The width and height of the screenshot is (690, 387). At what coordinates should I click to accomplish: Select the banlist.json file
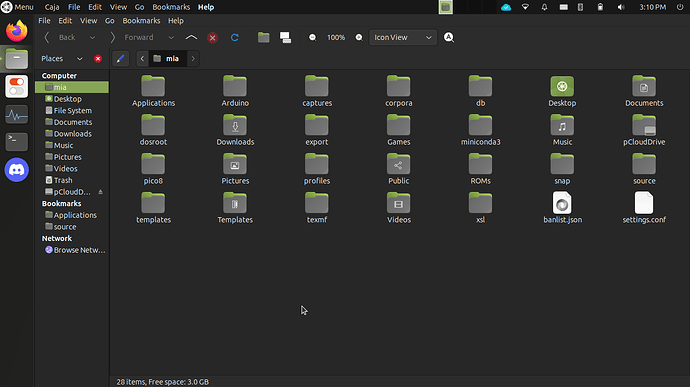562,208
